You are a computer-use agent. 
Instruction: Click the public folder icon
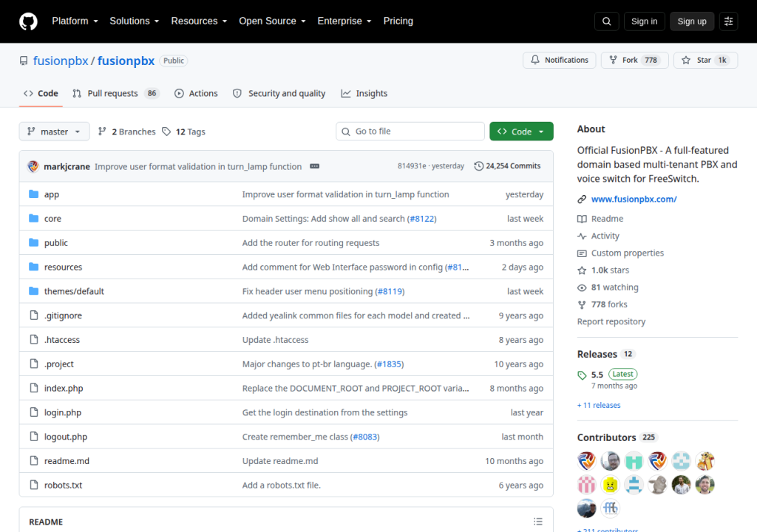tap(33, 242)
